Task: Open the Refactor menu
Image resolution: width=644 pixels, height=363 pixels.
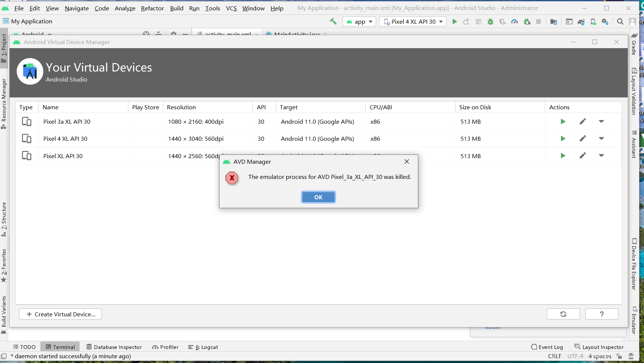Action: 152,8
